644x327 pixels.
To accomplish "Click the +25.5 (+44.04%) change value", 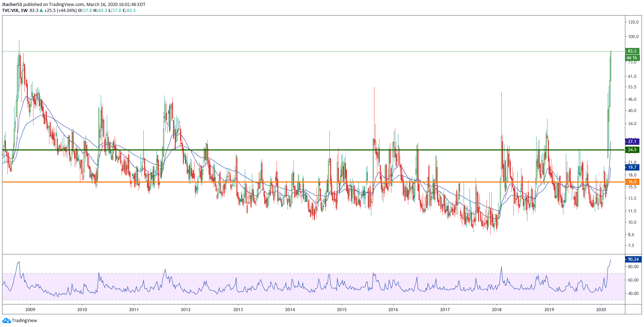I will click(x=61, y=11).
